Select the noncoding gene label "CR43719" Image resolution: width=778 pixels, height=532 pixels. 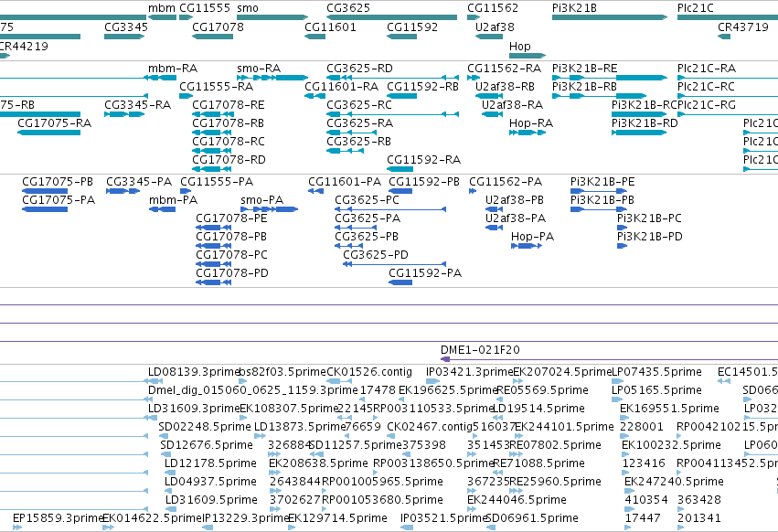(743, 27)
